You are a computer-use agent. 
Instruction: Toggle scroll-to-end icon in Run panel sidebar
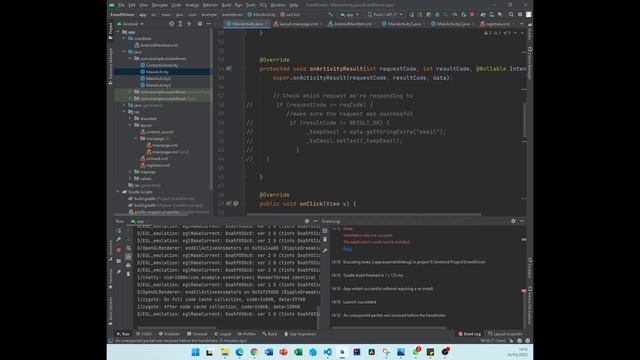click(x=128, y=256)
